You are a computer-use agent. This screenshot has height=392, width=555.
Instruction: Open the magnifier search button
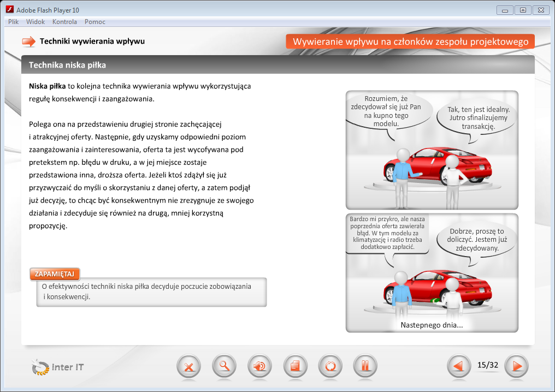[224, 366]
